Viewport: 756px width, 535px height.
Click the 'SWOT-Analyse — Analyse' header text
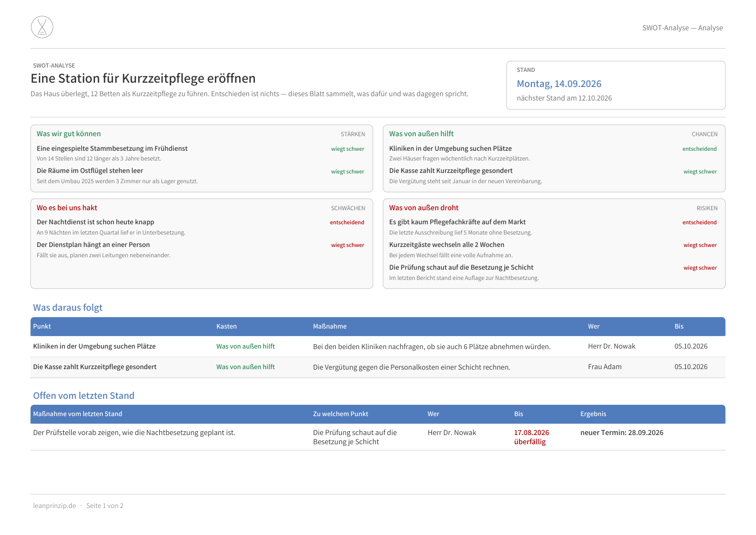[x=683, y=28]
